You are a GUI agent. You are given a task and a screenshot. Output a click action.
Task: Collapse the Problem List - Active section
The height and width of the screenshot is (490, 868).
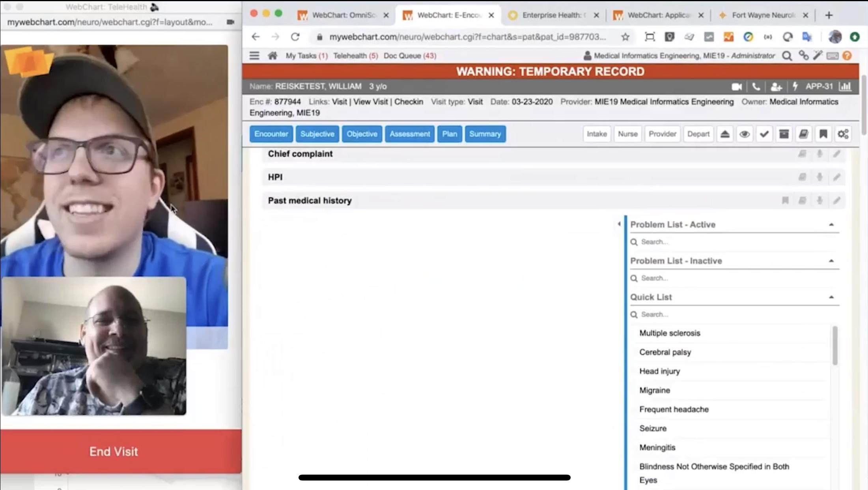[x=831, y=225]
